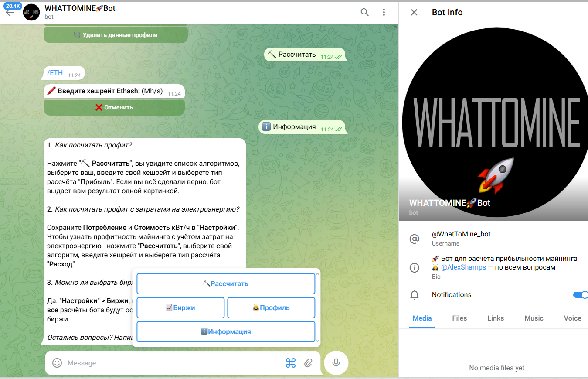Switch to the Links tab
588x379 pixels.
[496, 318]
